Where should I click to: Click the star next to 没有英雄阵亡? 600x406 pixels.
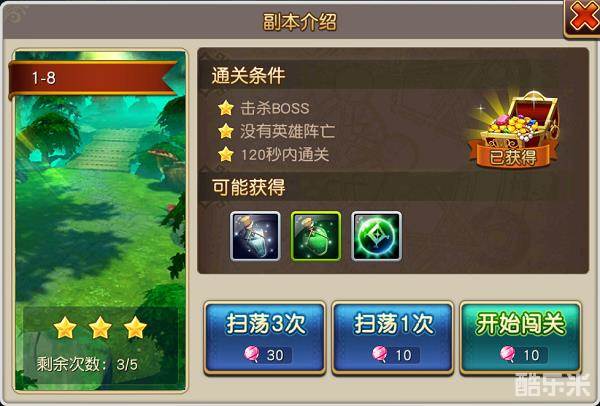[x=226, y=131]
